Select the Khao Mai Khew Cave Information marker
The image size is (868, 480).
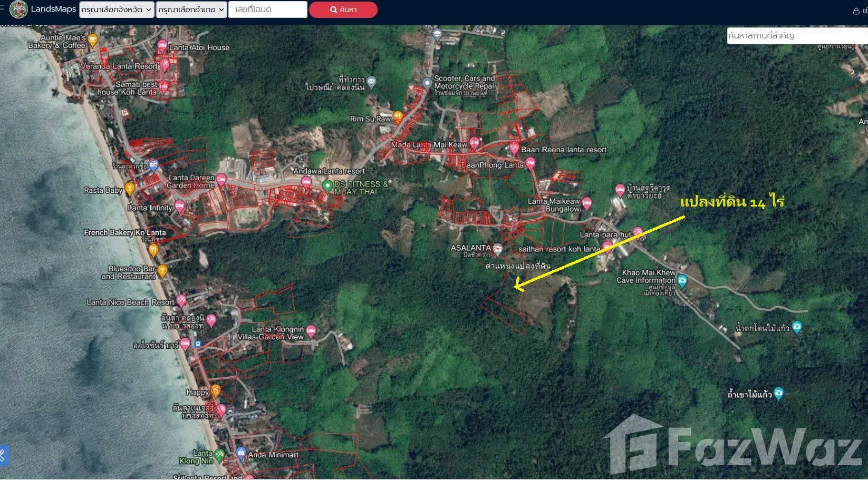pos(682,280)
